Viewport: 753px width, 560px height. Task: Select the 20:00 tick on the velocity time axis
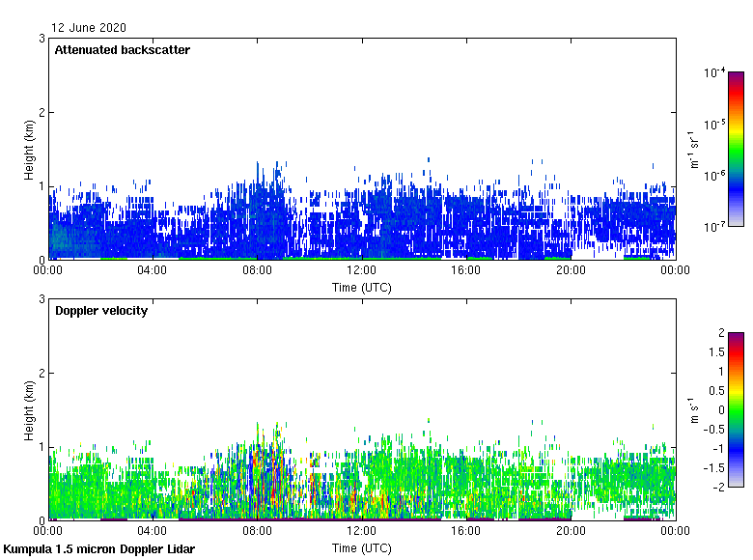pos(571,531)
